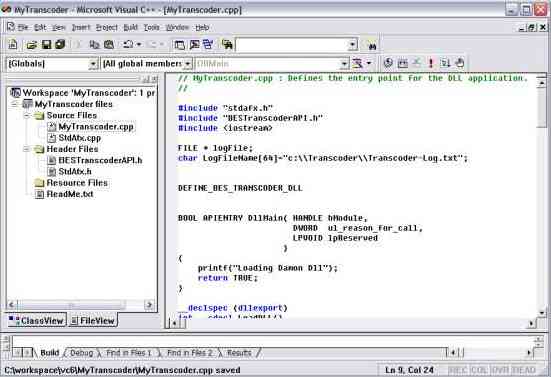The width and height of the screenshot is (551, 377).
Task: Click the binoculars Search icon
Action: [x=372, y=45]
